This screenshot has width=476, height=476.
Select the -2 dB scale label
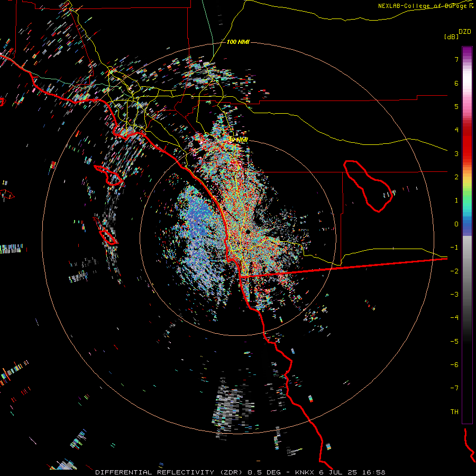click(454, 271)
